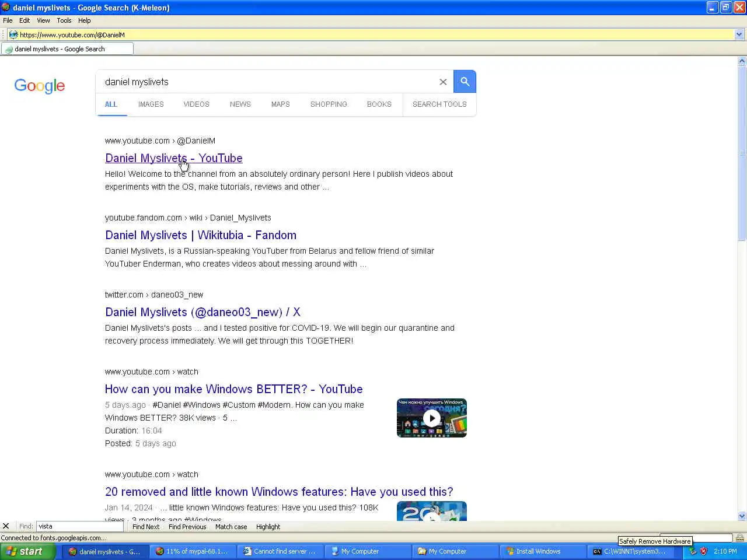Click Find Previous in the find bar

coord(187,527)
